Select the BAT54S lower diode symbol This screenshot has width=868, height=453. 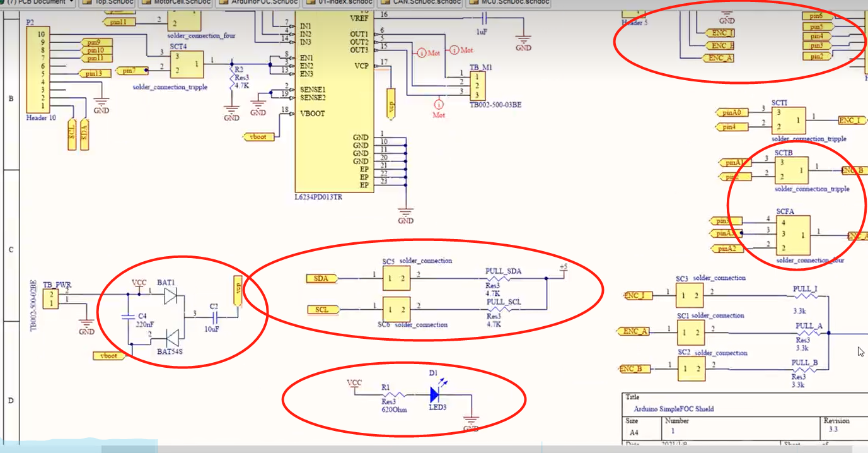click(169, 336)
